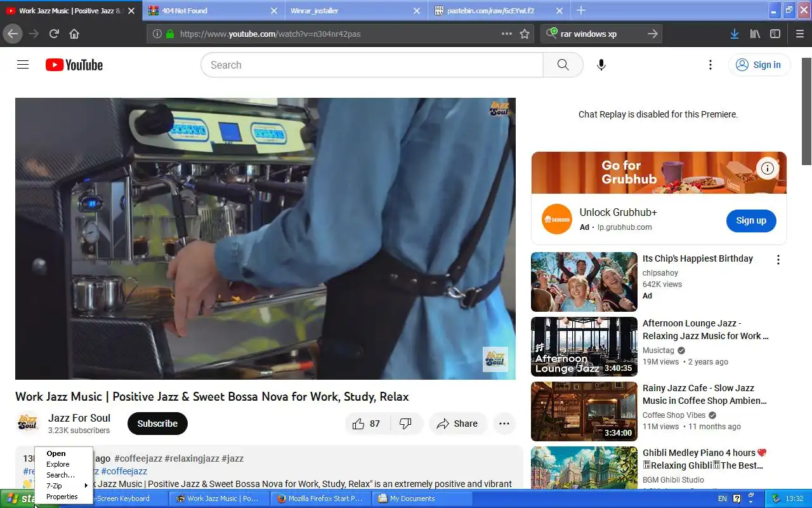812x508 pixels.
Task: Open options for Chip's Happiest Birthday ad
Action: 778,259
